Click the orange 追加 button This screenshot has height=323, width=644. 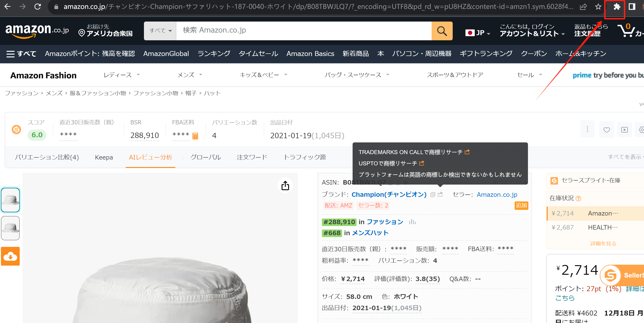(x=521, y=205)
